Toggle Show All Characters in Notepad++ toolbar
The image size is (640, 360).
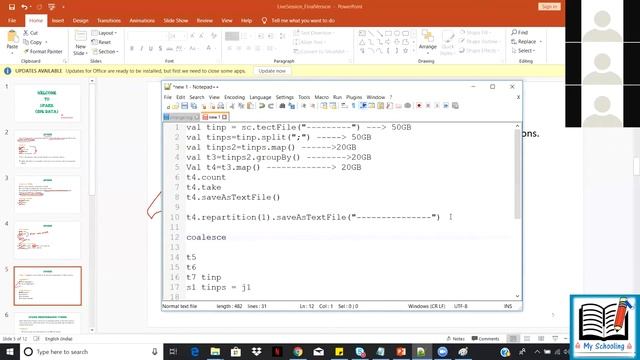[x=353, y=106]
